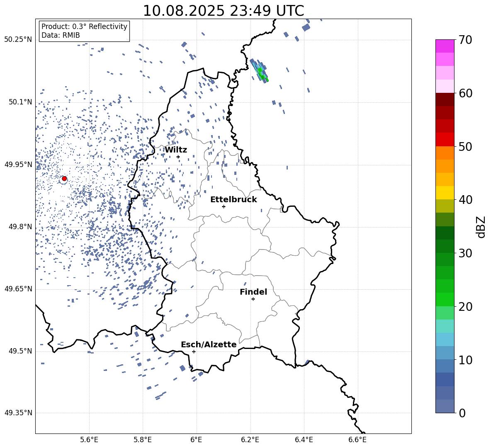Click the 'Data: RMIB' text
Screen dimensions: 491x448
point(61,35)
